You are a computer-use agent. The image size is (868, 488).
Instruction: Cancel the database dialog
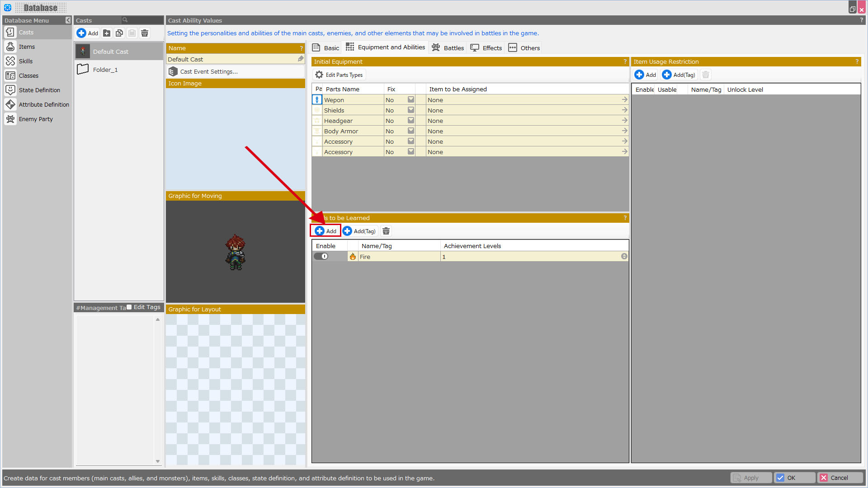(840, 478)
